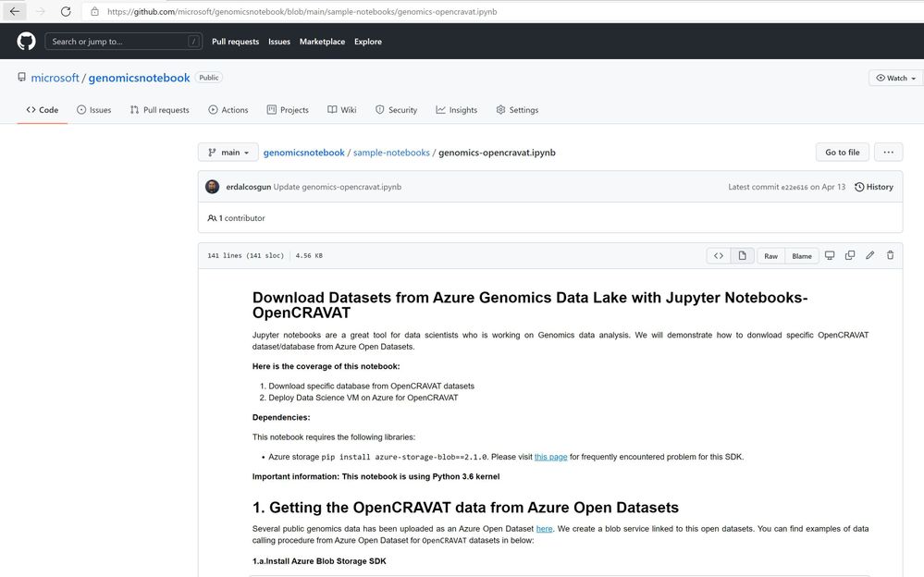The image size is (924, 577).
Task: Click Pull requests in top navigation
Action: click(x=235, y=42)
